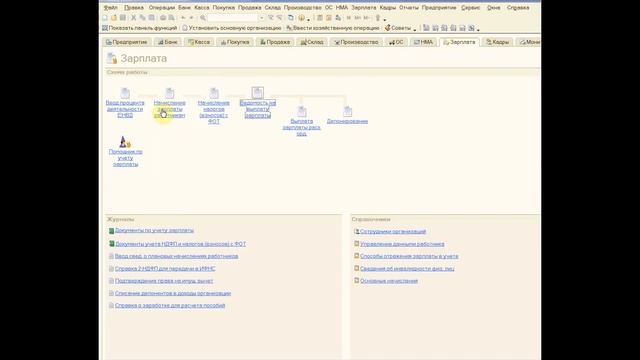Viewport: 640px width, 360px height.
Task: Click the icon above Ввод процента деятельности ЕНВД
Action: click(125, 93)
